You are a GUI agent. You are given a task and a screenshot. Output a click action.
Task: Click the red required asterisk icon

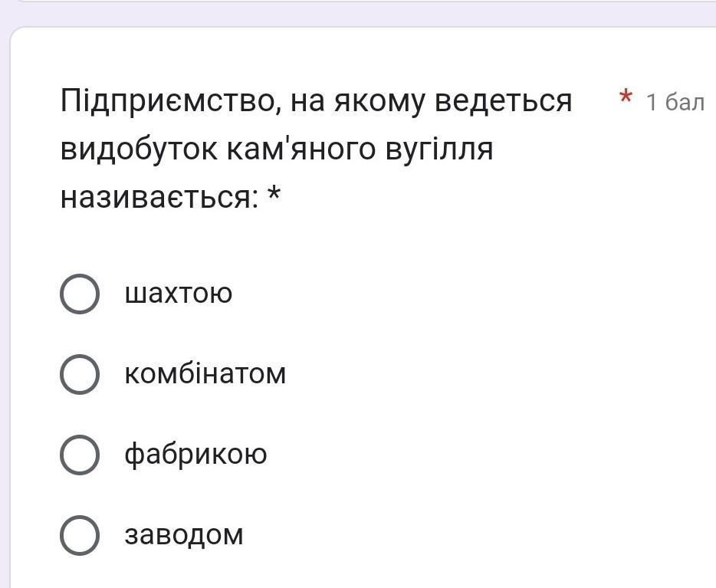click(x=626, y=99)
